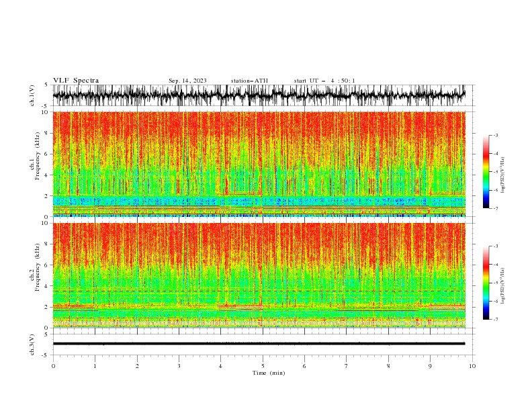Click the 5 tick on the Time axis
532x411 pixels.
coord(263,366)
